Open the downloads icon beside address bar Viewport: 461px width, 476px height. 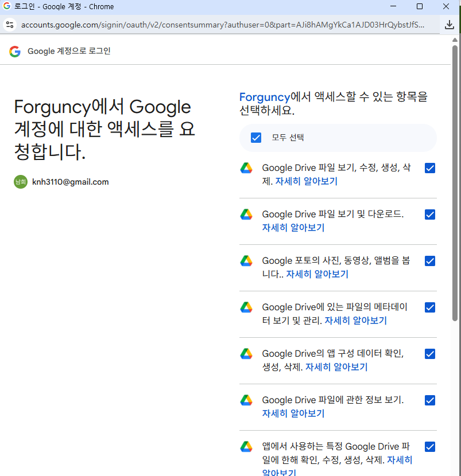[449, 25]
